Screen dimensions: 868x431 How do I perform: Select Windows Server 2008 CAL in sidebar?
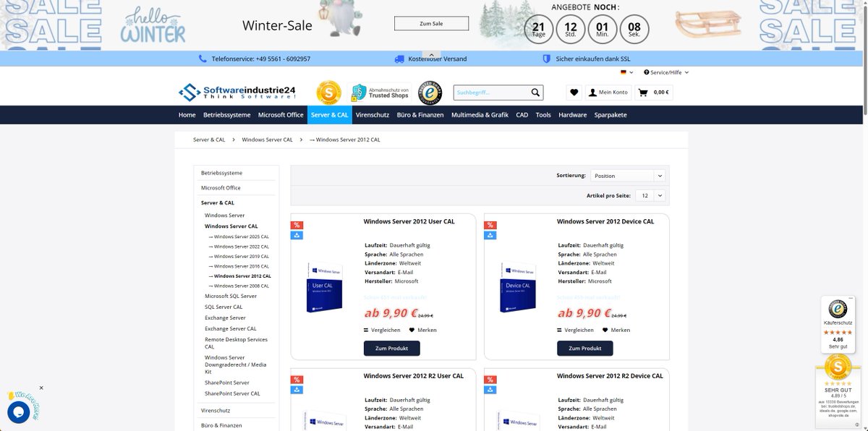pyautogui.click(x=239, y=286)
